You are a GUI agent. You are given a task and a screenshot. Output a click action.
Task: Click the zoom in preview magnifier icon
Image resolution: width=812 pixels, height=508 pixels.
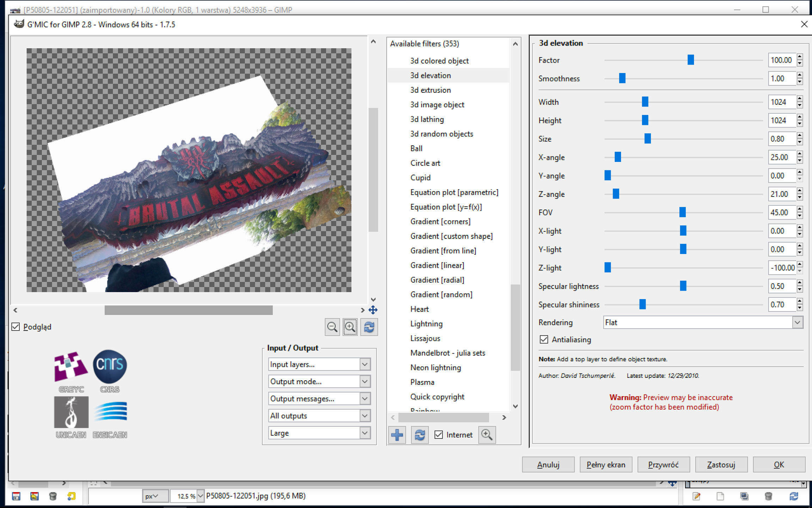click(350, 327)
